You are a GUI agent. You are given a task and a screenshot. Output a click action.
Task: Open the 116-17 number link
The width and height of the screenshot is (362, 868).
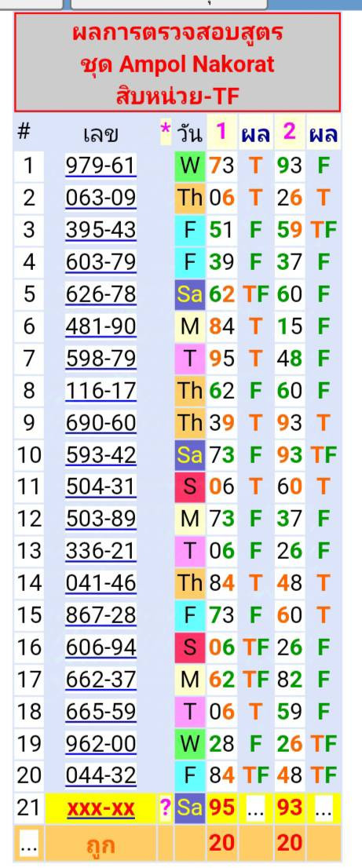click(101, 391)
